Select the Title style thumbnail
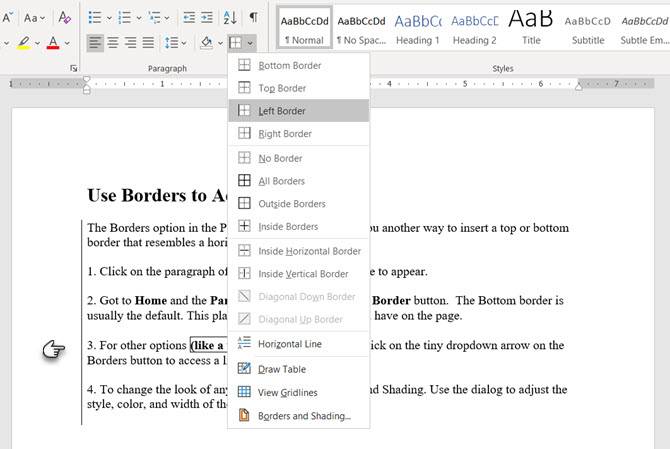670x449 pixels. (x=531, y=27)
